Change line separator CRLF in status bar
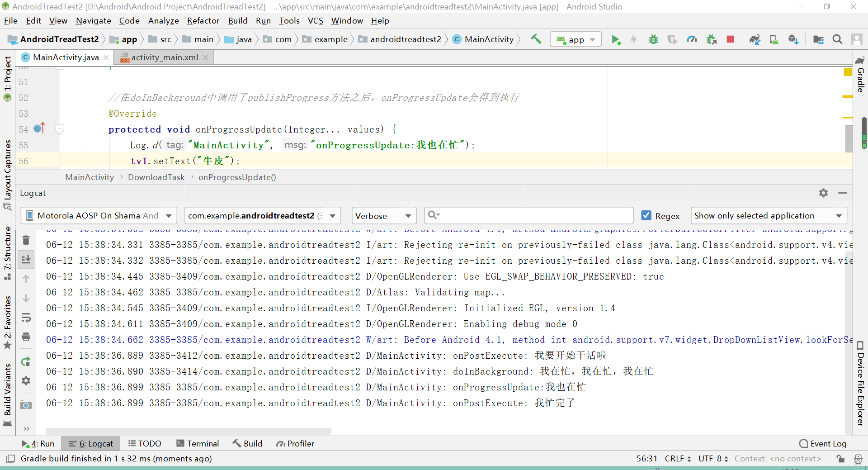868x470 pixels. 678,459
